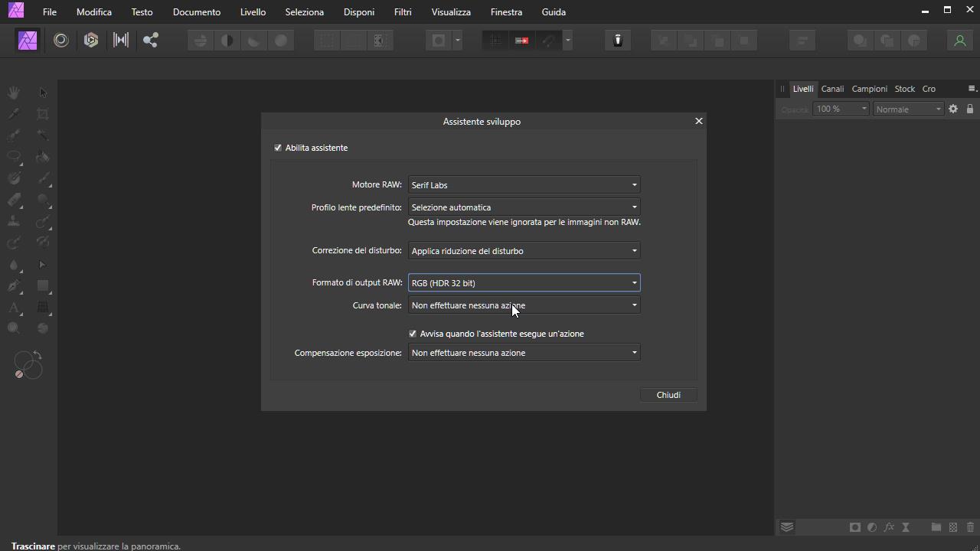The image size is (980, 551).
Task: Select the Flood Fill bucket tool
Action: [43, 157]
